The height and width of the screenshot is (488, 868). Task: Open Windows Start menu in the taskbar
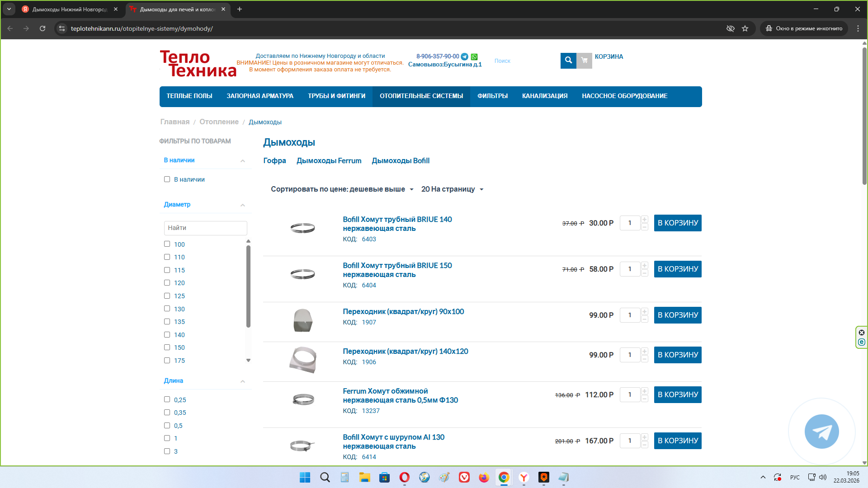(305, 477)
